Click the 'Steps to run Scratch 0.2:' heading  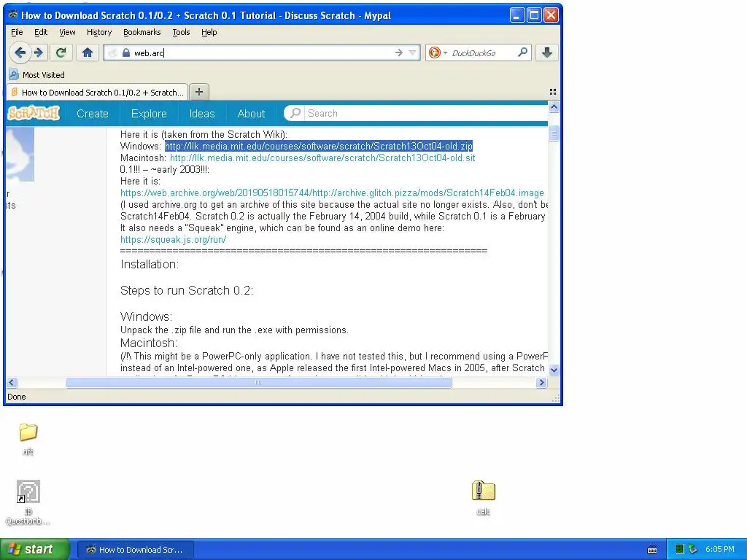tap(187, 290)
